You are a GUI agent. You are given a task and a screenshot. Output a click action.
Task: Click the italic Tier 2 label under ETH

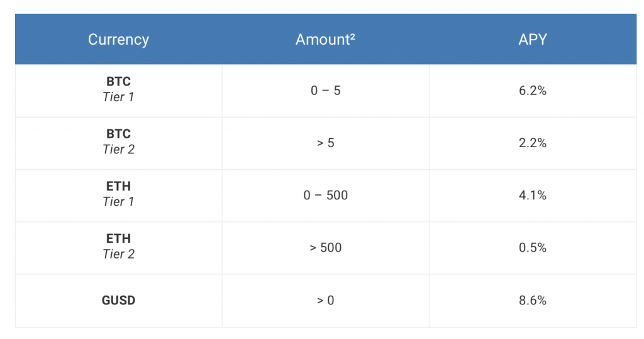tap(118, 254)
